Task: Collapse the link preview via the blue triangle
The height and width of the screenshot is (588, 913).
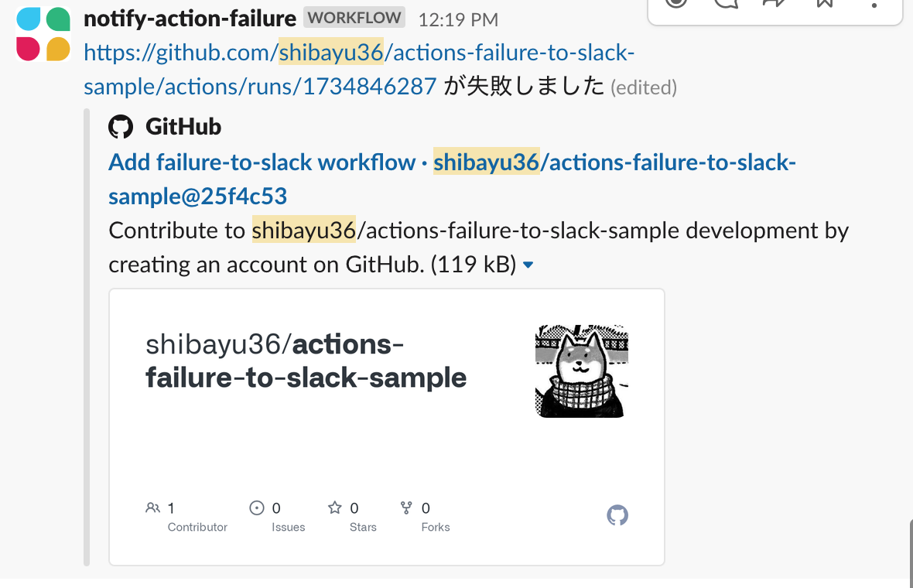Action: 528,264
